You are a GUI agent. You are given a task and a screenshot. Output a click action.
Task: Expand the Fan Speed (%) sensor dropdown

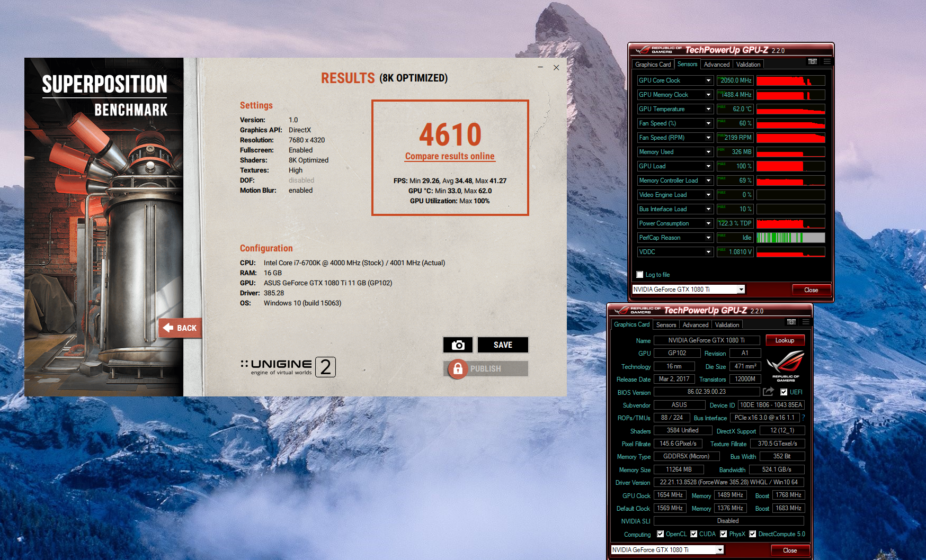708,123
